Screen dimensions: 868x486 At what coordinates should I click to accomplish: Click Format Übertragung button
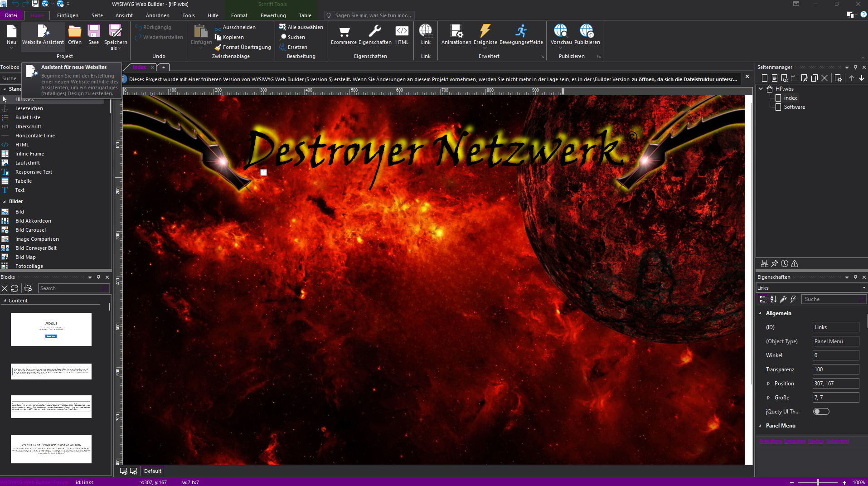click(242, 47)
